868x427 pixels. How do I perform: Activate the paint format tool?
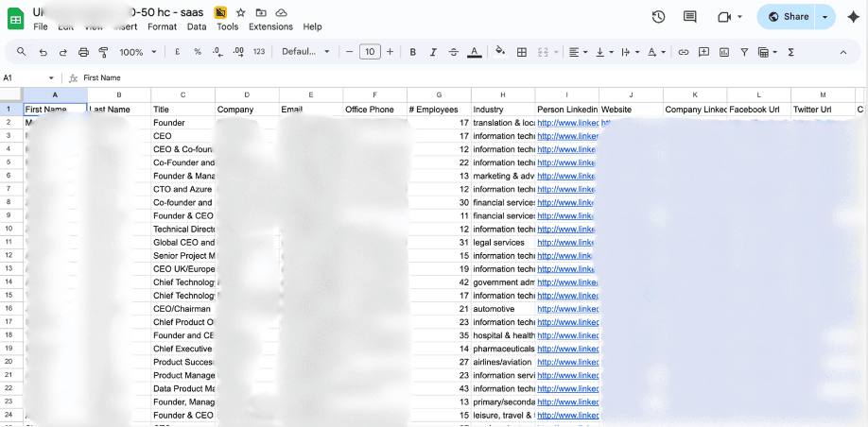[x=103, y=52]
